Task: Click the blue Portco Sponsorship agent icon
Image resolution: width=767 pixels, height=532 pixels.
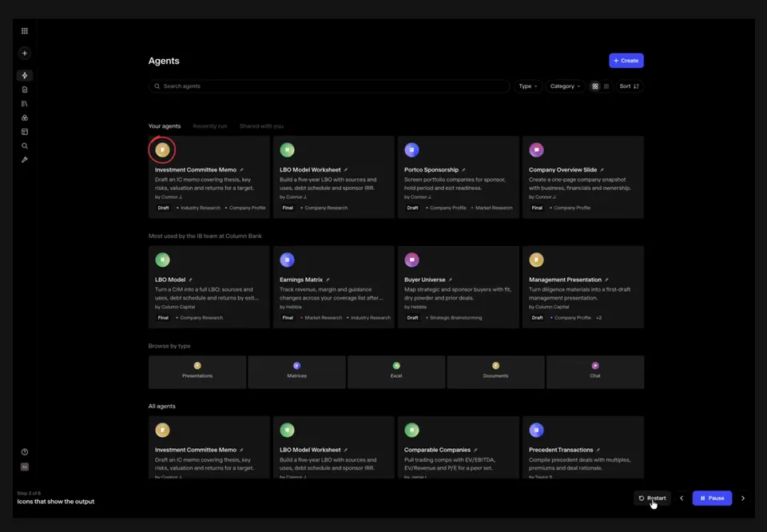Action: click(x=412, y=150)
